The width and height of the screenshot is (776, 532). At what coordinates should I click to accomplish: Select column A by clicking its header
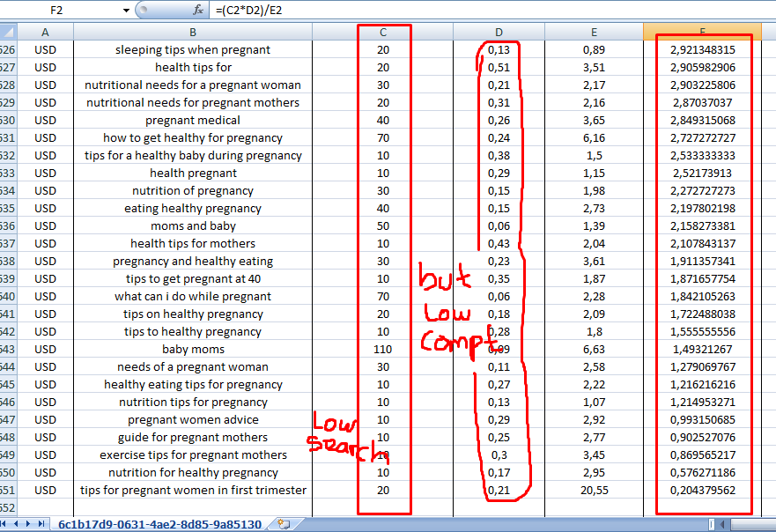(x=44, y=31)
